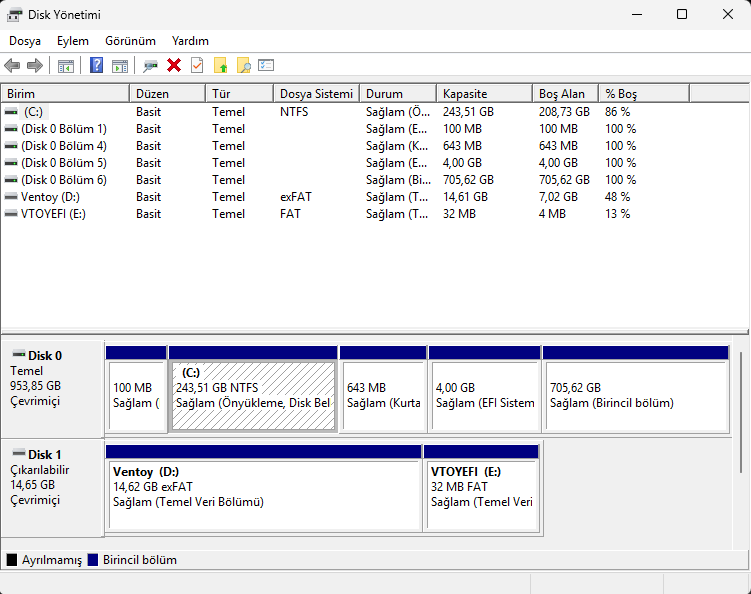The height and width of the screenshot is (594, 751).
Task: Click the red X delete icon
Action: pyautogui.click(x=174, y=65)
